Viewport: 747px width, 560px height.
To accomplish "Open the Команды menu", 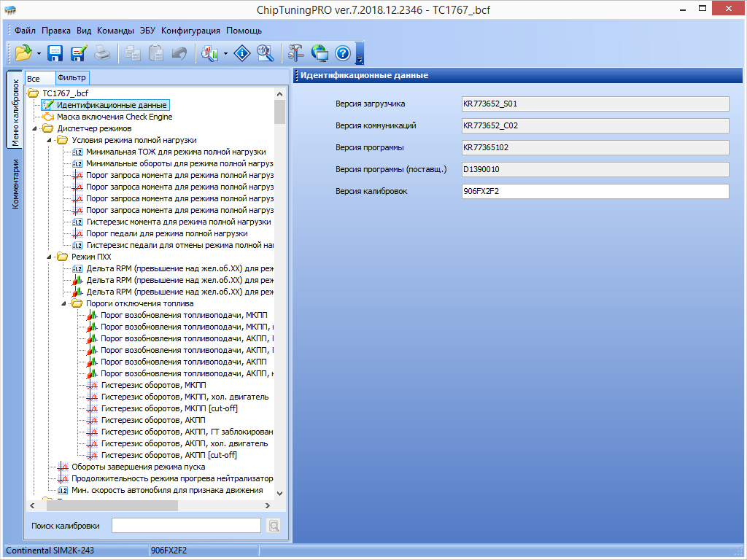I will [x=115, y=31].
